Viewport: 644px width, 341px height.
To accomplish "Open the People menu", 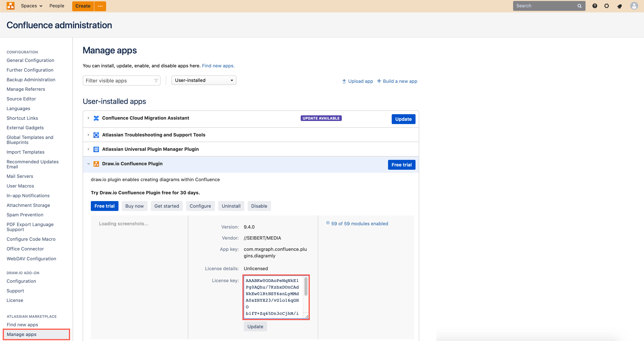I will click(x=57, y=6).
